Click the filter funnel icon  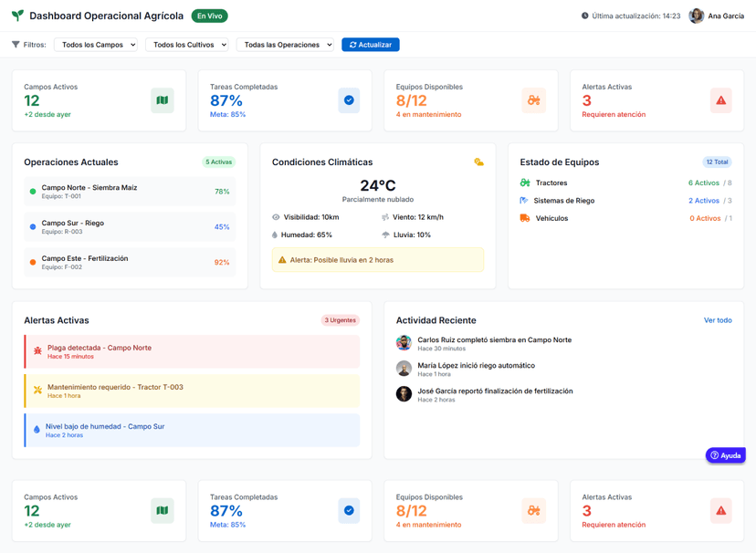(x=16, y=45)
